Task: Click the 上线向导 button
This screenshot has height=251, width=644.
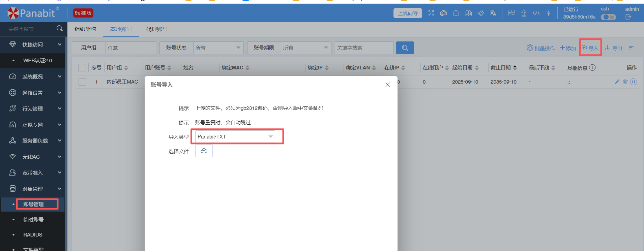Action: pyautogui.click(x=408, y=13)
